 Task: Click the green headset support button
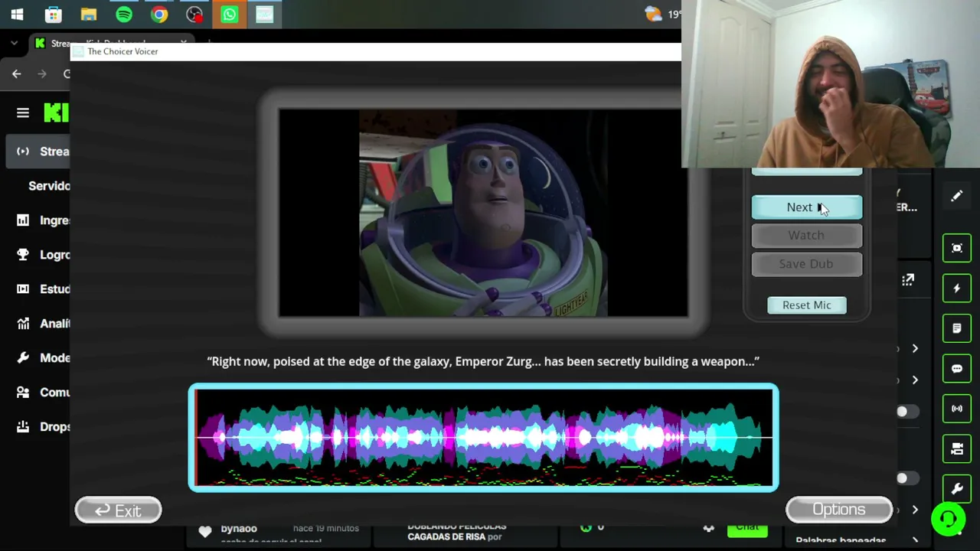949,520
